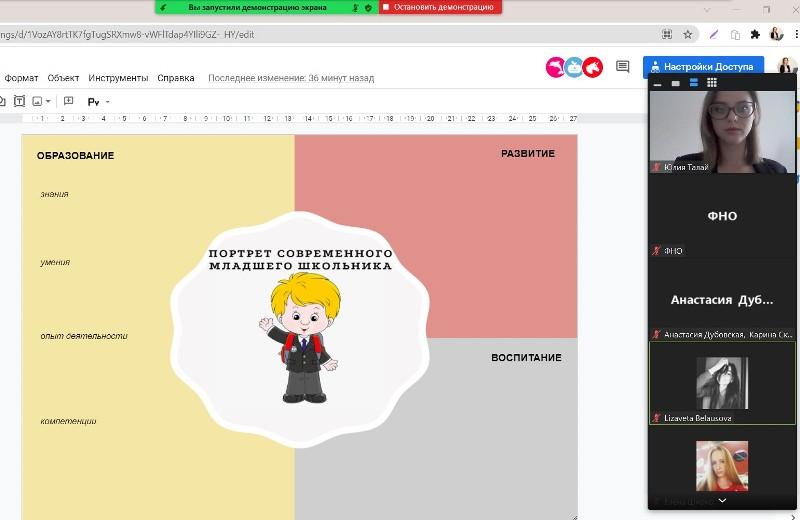
Task: Click the Настройки Доступа button
Action: pos(703,67)
